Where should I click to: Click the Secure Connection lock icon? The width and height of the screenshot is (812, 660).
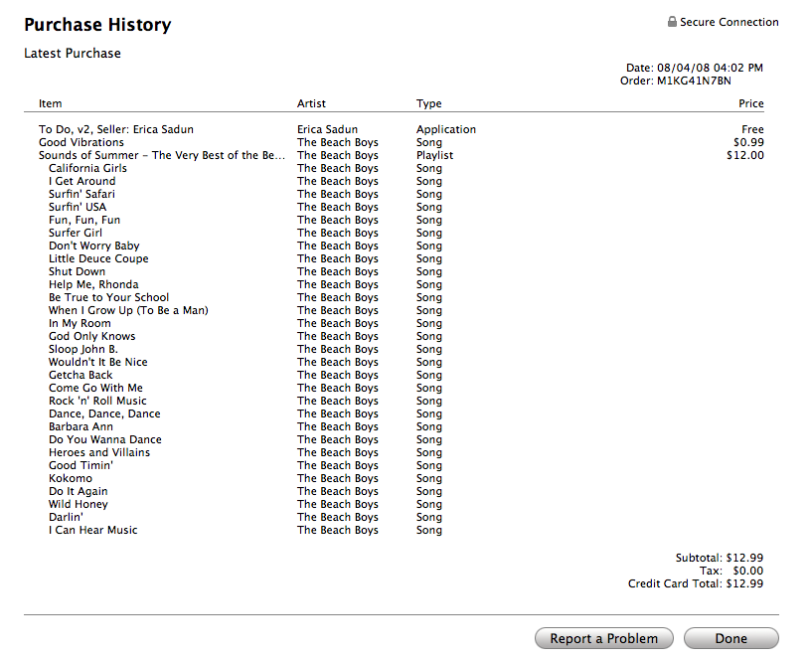(672, 22)
